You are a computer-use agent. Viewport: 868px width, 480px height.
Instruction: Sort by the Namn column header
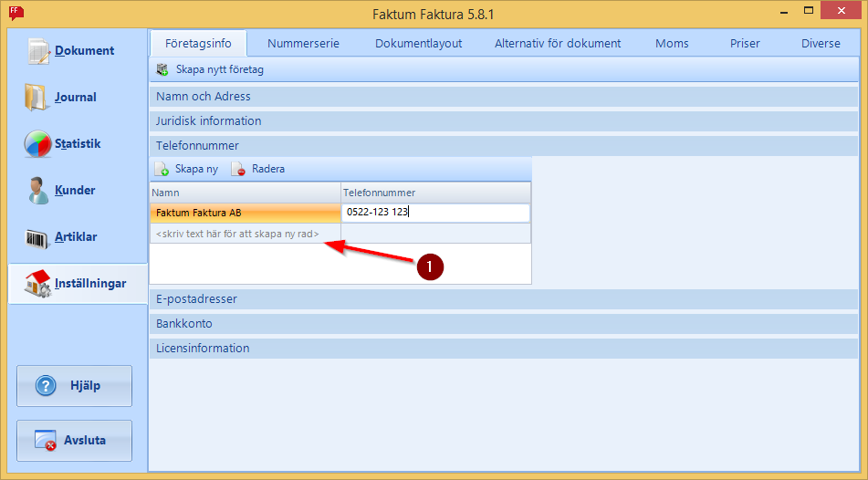click(246, 193)
